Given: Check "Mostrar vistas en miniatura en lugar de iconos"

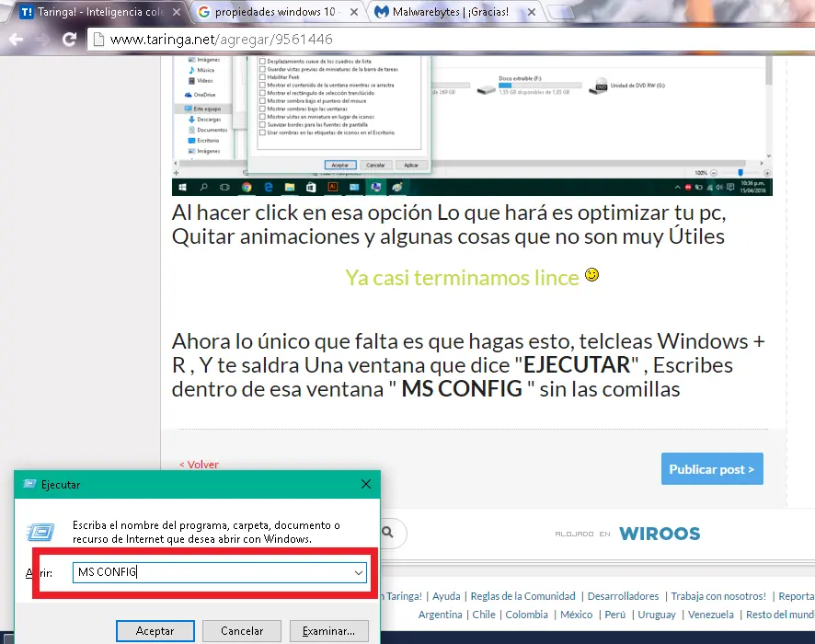Looking at the screenshot, I should click(x=262, y=117).
